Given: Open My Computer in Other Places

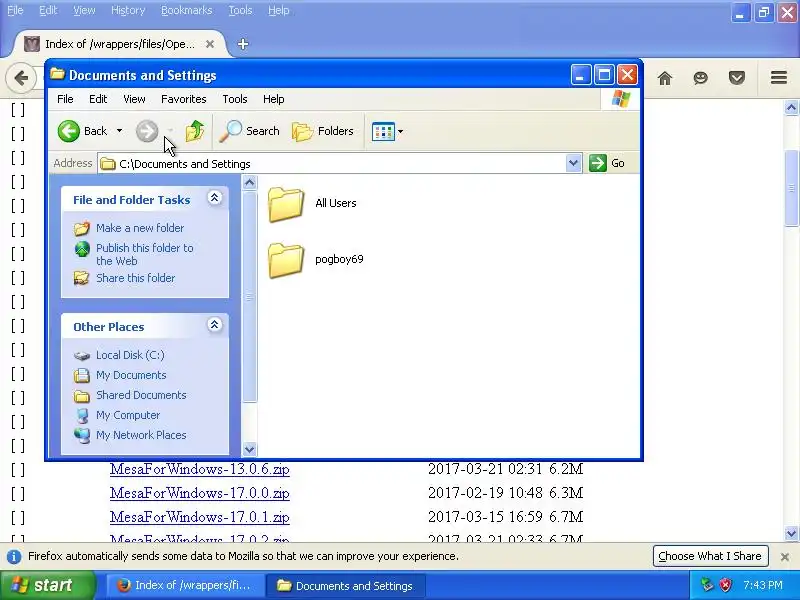Looking at the screenshot, I should 128,415.
